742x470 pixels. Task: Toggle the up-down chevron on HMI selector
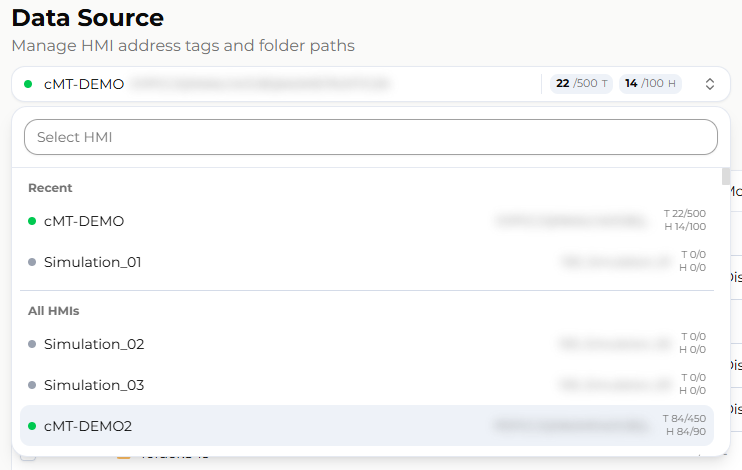709,84
